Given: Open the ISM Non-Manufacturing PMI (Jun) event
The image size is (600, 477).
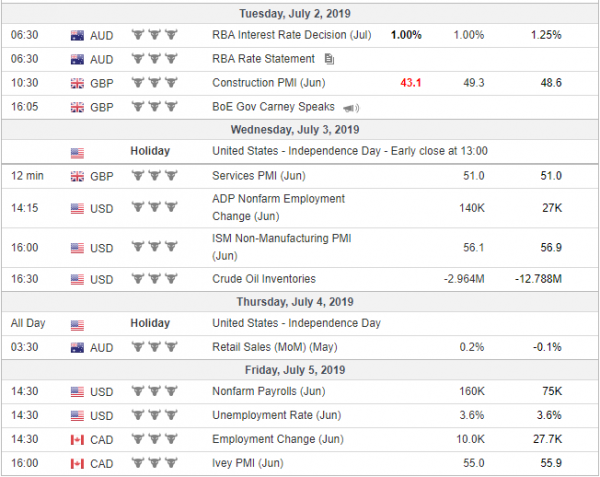Looking at the screenshot, I should click(282, 247).
